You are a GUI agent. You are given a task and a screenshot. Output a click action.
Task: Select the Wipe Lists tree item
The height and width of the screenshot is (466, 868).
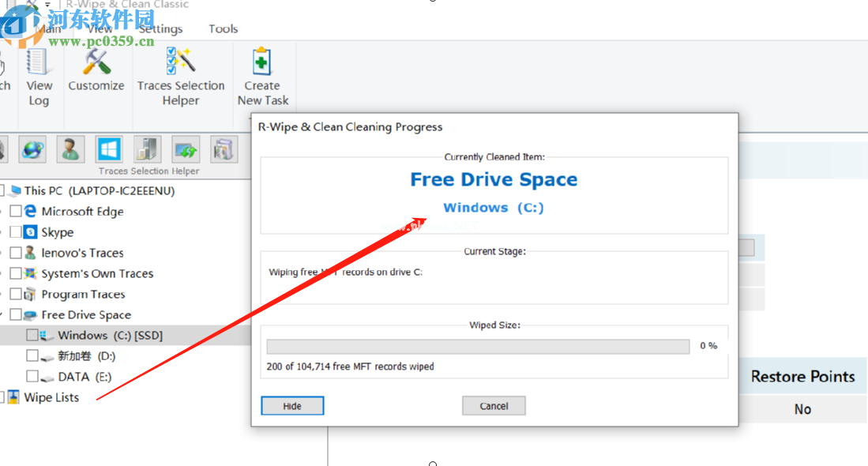tap(51, 397)
